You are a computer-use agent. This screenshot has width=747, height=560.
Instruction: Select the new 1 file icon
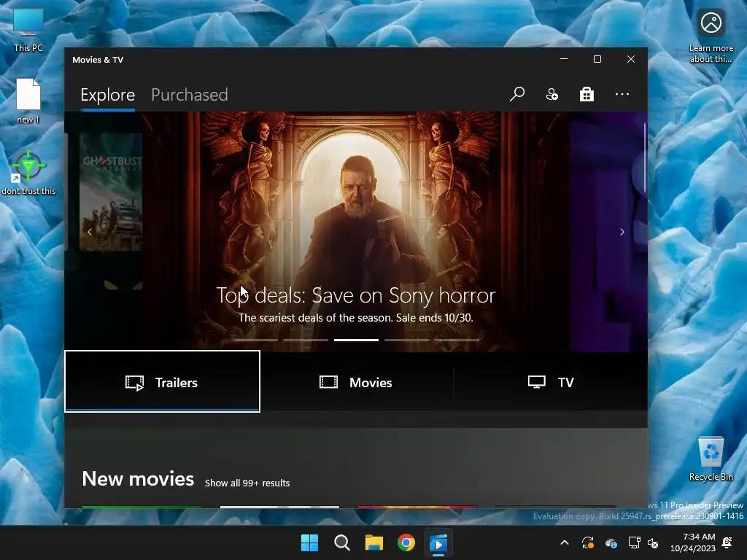tap(28, 101)
